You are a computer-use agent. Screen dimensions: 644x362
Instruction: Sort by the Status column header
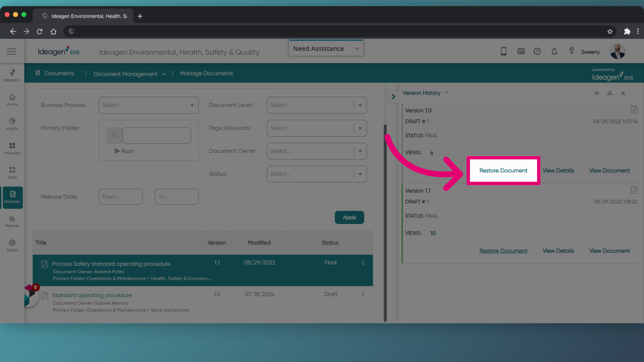[x=330, y=243]
